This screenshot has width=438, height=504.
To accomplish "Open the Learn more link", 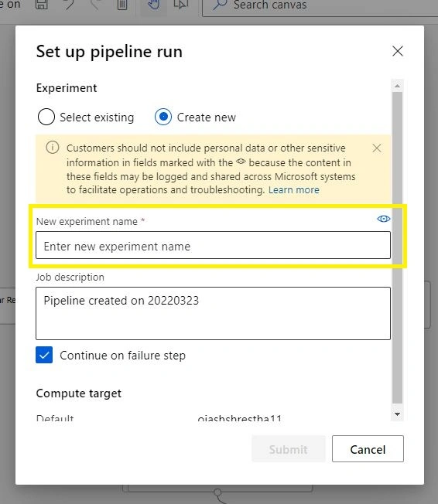I will pyautogui.click(x=294, y=190).
